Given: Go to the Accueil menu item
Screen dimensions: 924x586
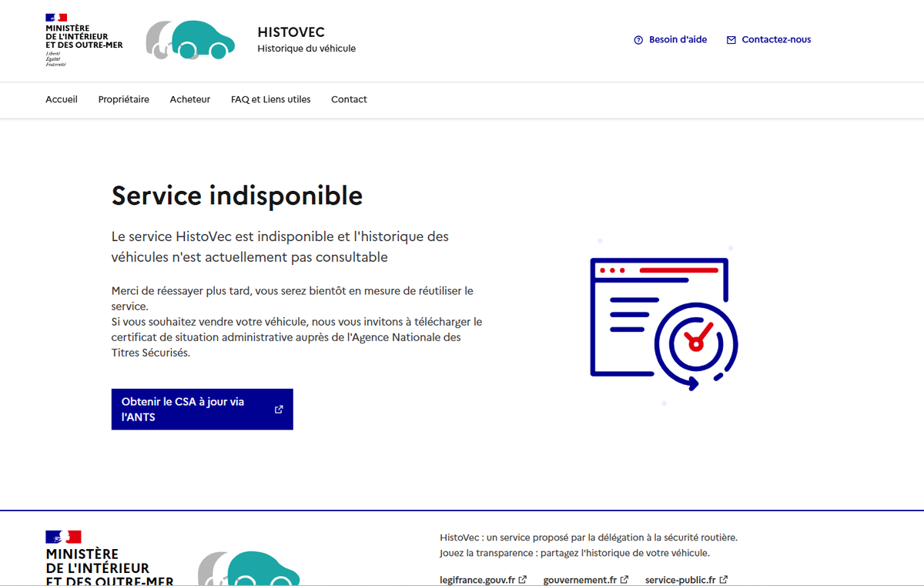Looking at the screenshot, I should point(62,99).
